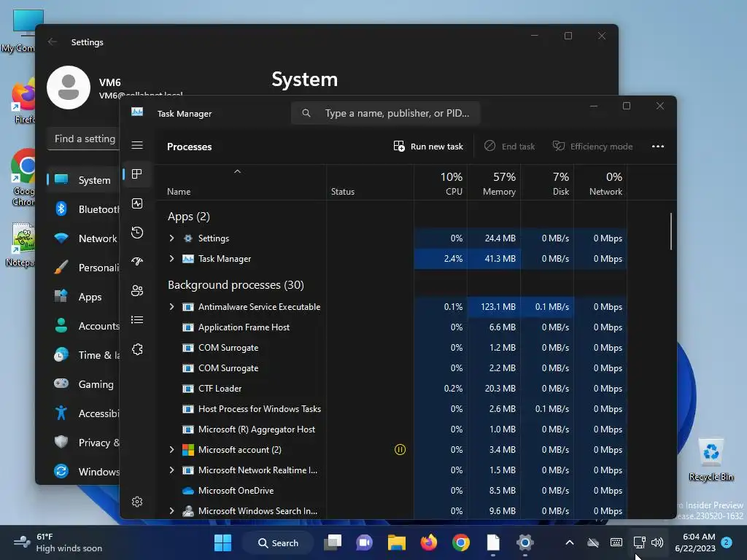
Task: Open Network category in Settings sidebar
Action: 83,238
